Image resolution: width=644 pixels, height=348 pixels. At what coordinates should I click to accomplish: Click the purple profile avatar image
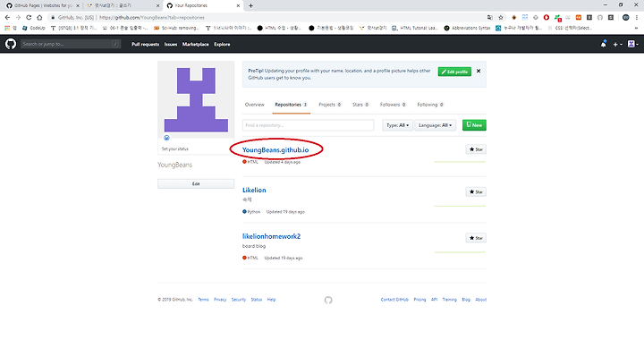point(196,99)
